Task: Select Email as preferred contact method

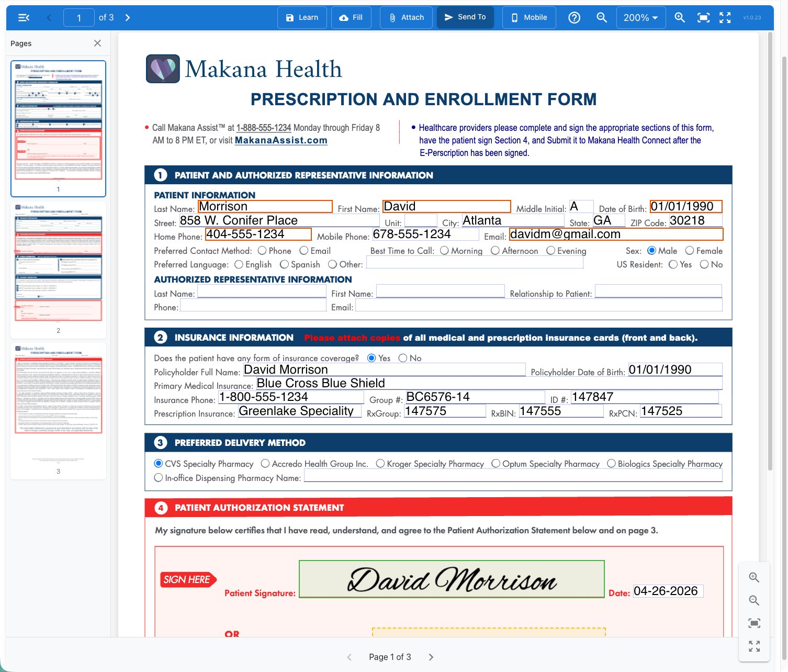Action: pyautogui.click(x=304, y=251)
